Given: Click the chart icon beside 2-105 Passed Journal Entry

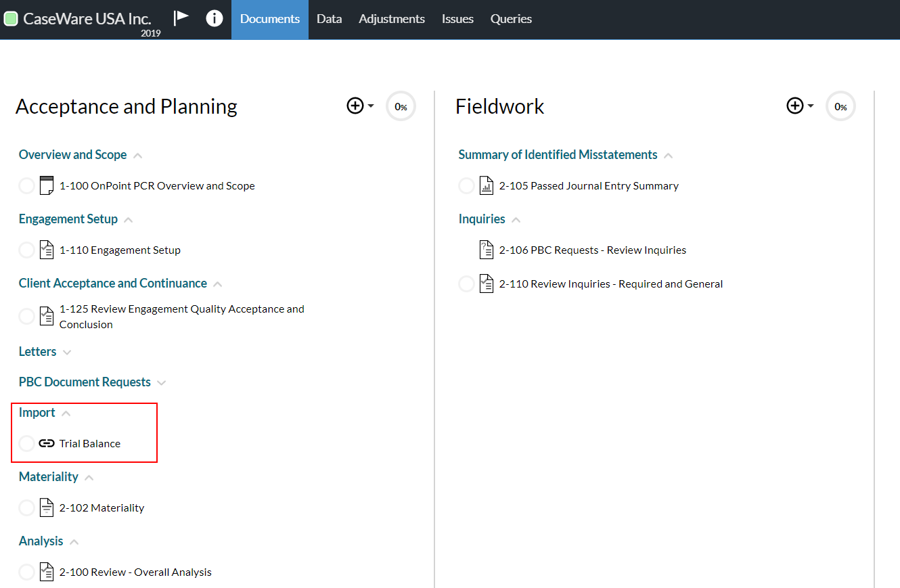Looking at the screenshot, I should click(x=487, y=185).
